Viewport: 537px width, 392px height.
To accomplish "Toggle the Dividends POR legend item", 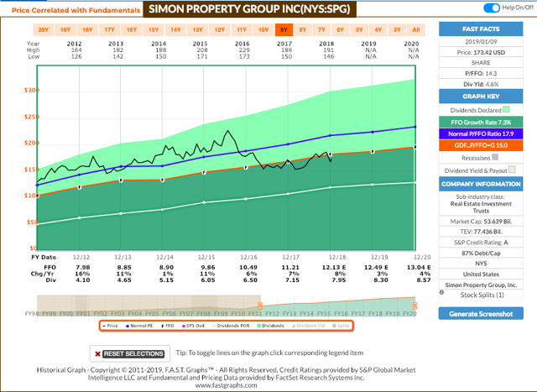I will (232, 326).
